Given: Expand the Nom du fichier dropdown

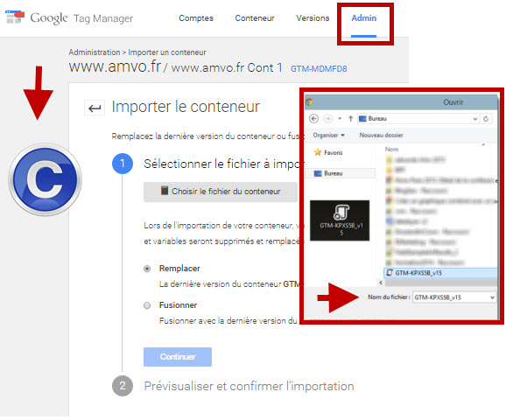Looking at the screenshot, I should (492, 297).
